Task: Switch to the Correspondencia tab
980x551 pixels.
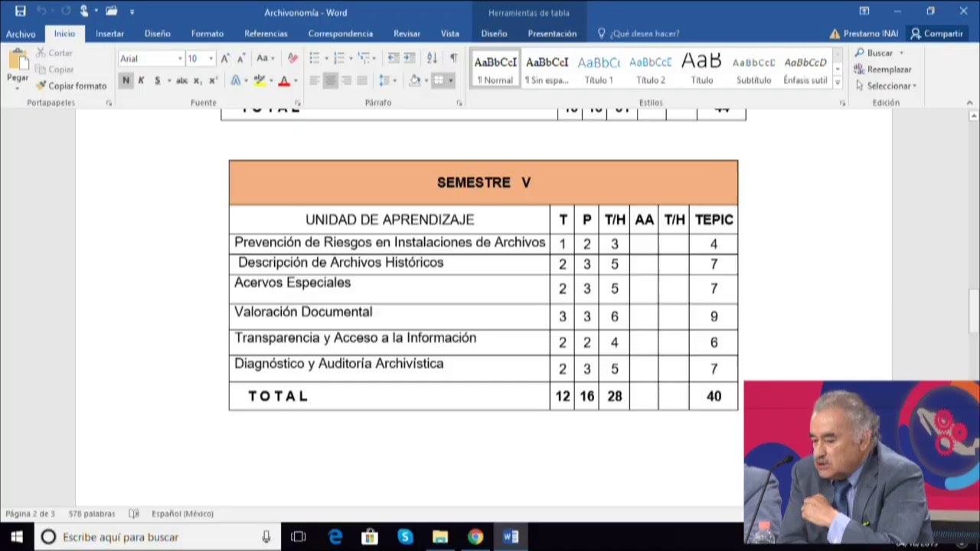Action: (x=341, y=34)
